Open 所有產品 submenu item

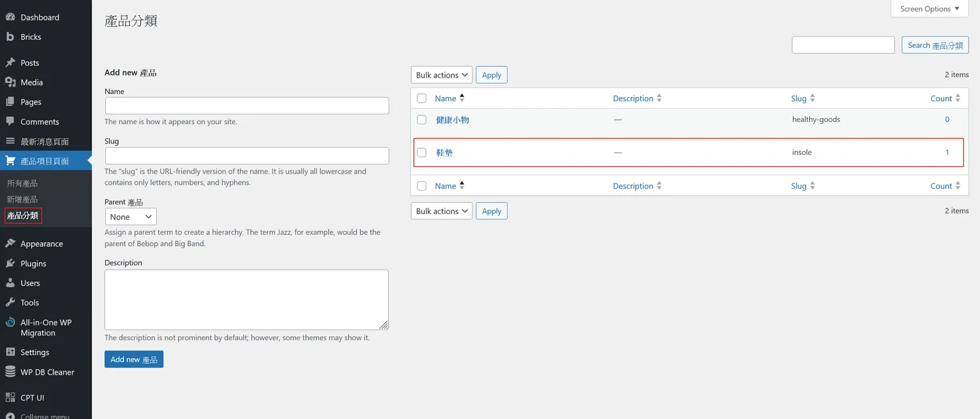pos(22,183)
